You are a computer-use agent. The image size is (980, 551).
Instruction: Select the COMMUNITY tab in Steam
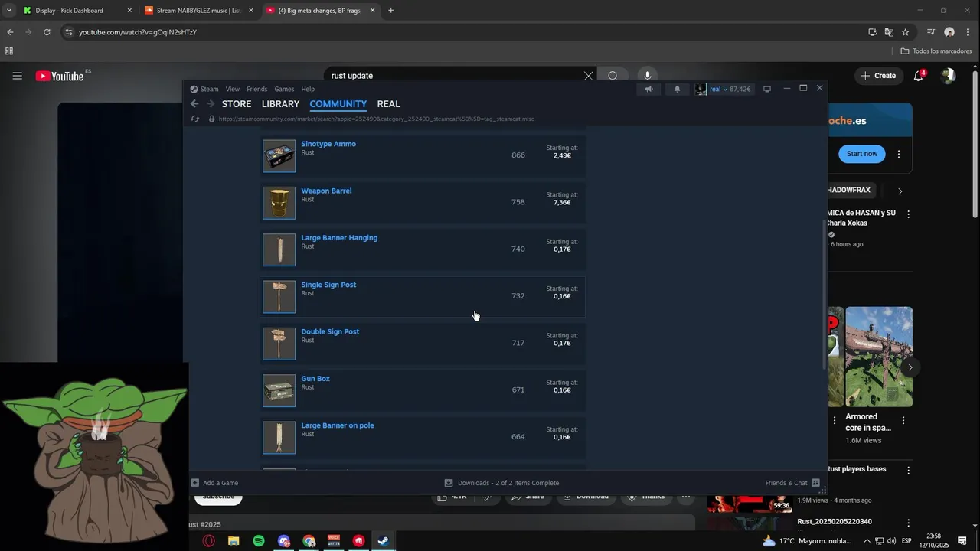[338, 104]
